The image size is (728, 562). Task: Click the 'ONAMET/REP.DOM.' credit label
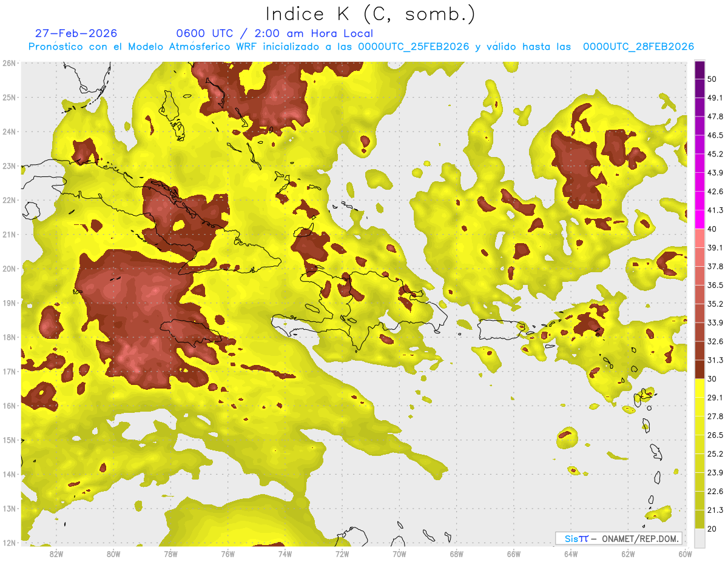pos(639,538)
